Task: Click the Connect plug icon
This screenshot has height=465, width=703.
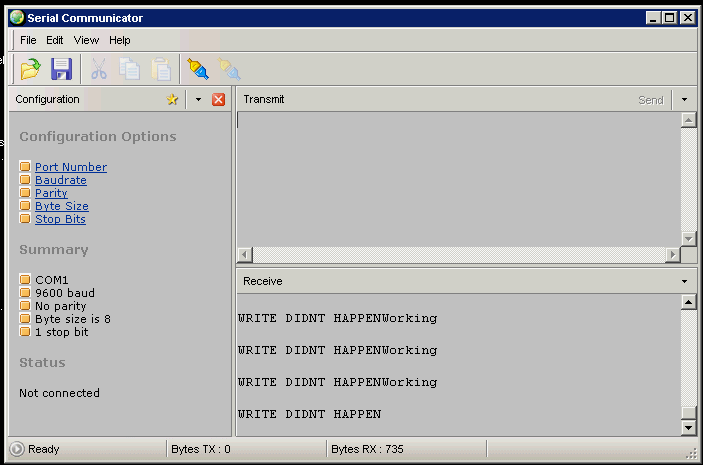Action: [198, 69]
